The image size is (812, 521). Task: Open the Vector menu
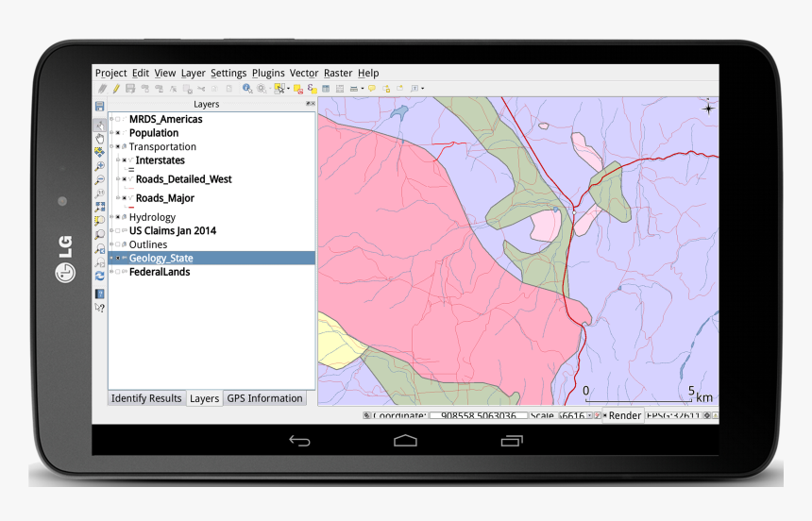tap(304, 73)
